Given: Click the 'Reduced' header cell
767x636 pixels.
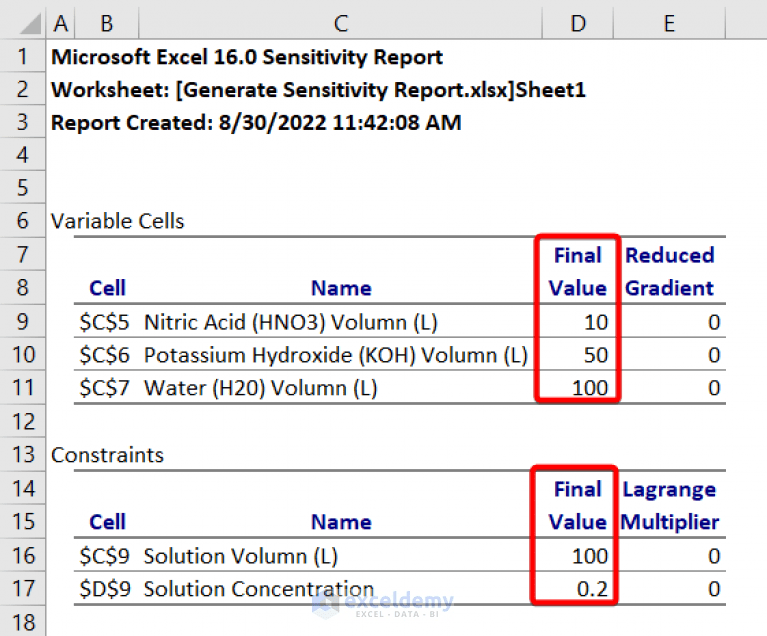Looking at the screenshot, I should coord(670,255).
